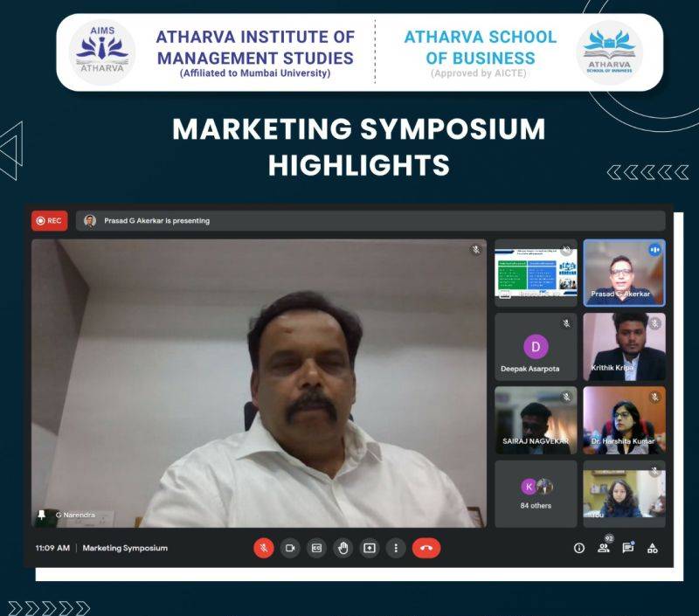
Task: Leave the call with the red hang-up button
Action: click(x=426, y=548)
